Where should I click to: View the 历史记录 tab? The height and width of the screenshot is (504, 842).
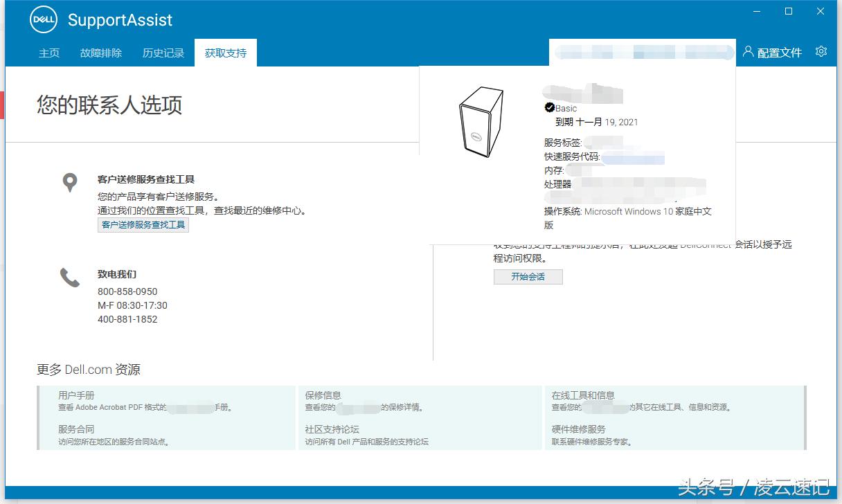[x=163, y=53]
